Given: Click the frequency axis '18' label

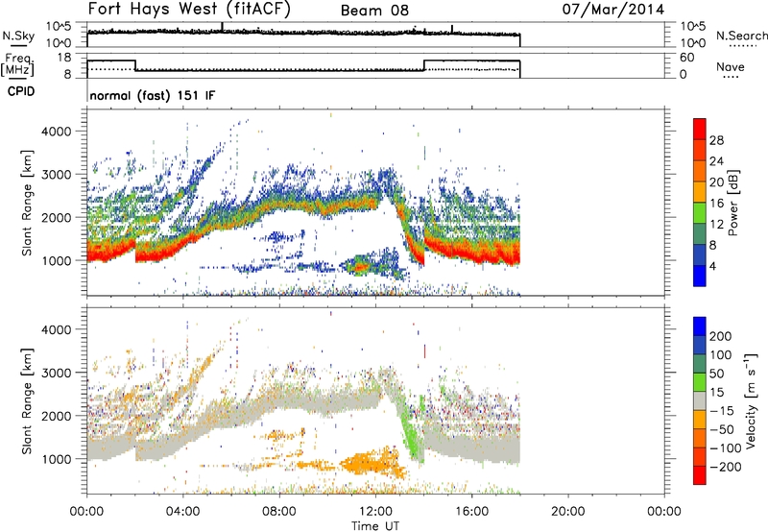Looking at the screenshot, I should coord(64,58).
